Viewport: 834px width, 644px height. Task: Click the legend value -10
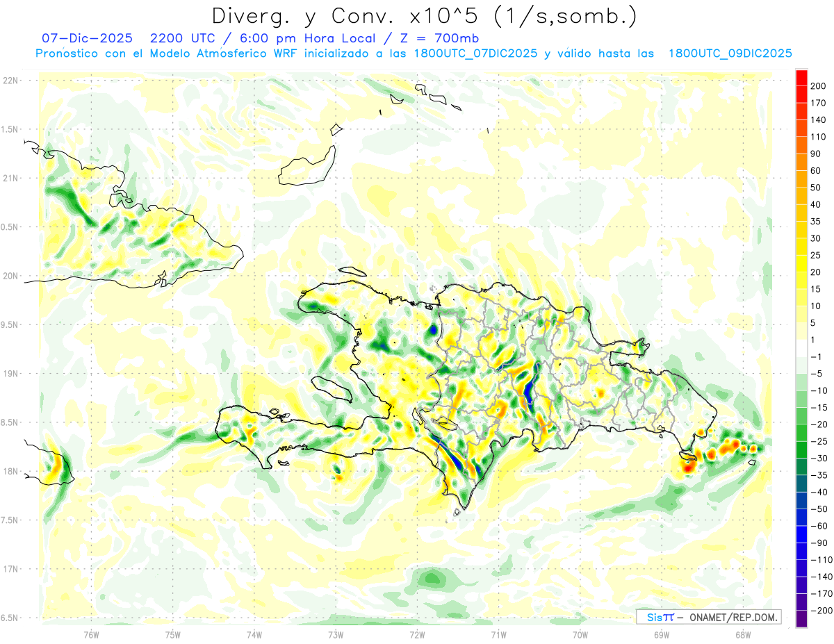point(821,390)
